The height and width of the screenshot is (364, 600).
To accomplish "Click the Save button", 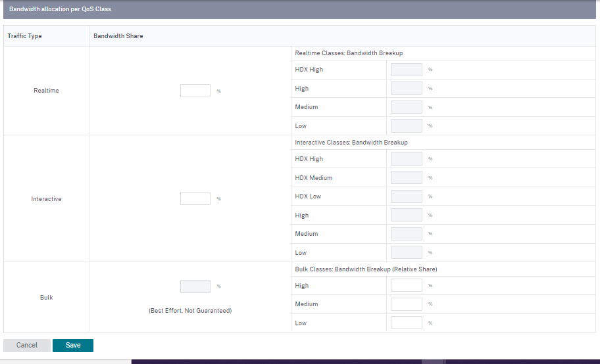I will pos(73,345).
